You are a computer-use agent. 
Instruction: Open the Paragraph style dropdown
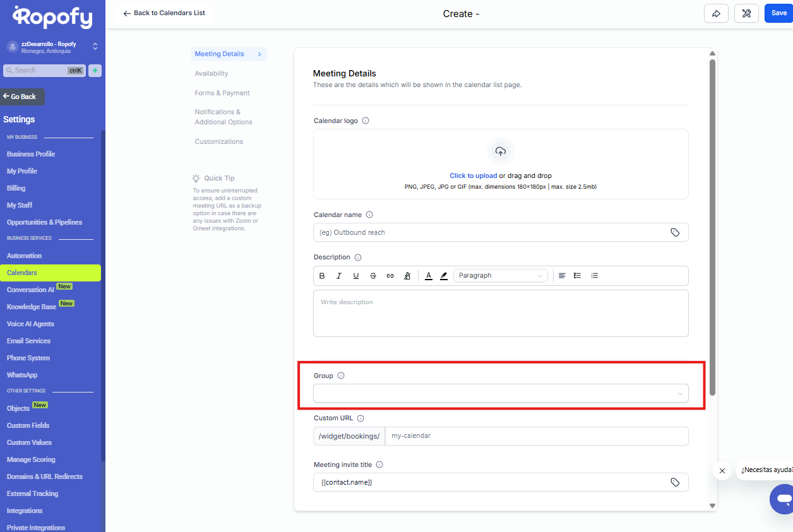point(500,276)
